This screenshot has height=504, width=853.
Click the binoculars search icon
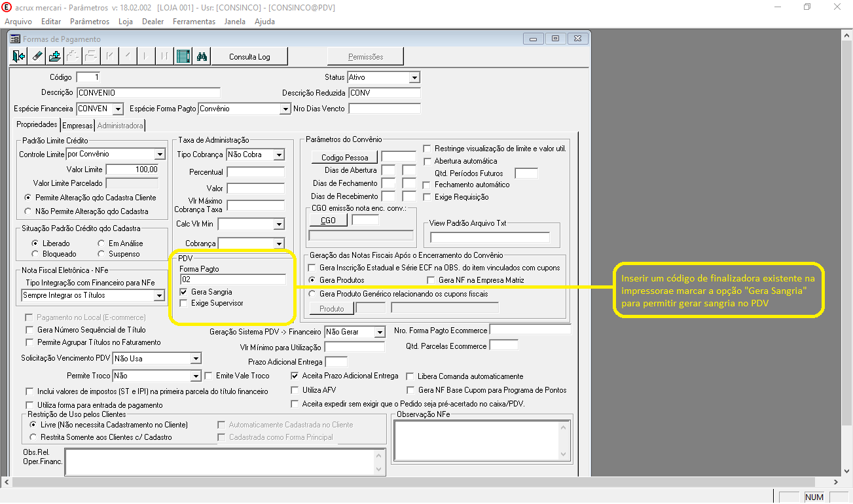[202, 57]
